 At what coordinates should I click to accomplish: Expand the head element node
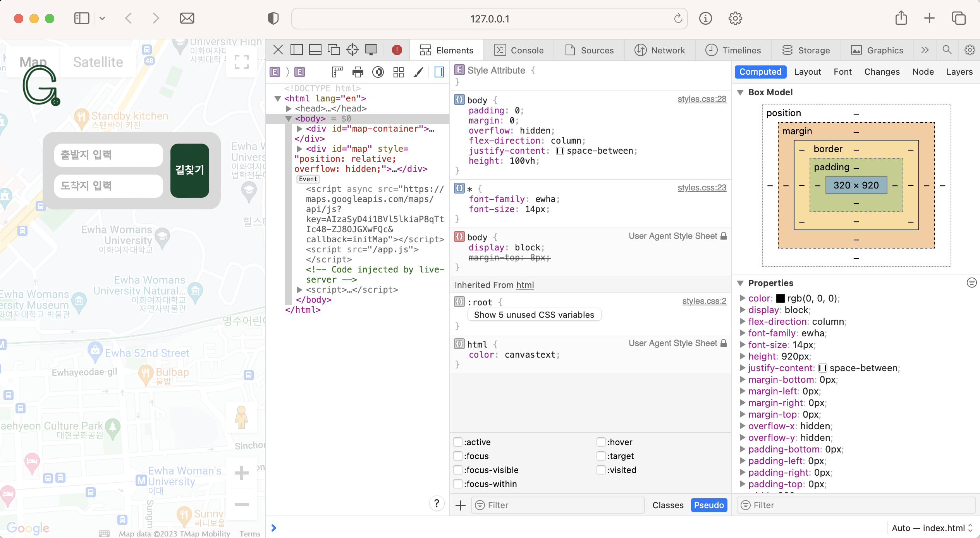click(x=289, y=109)
